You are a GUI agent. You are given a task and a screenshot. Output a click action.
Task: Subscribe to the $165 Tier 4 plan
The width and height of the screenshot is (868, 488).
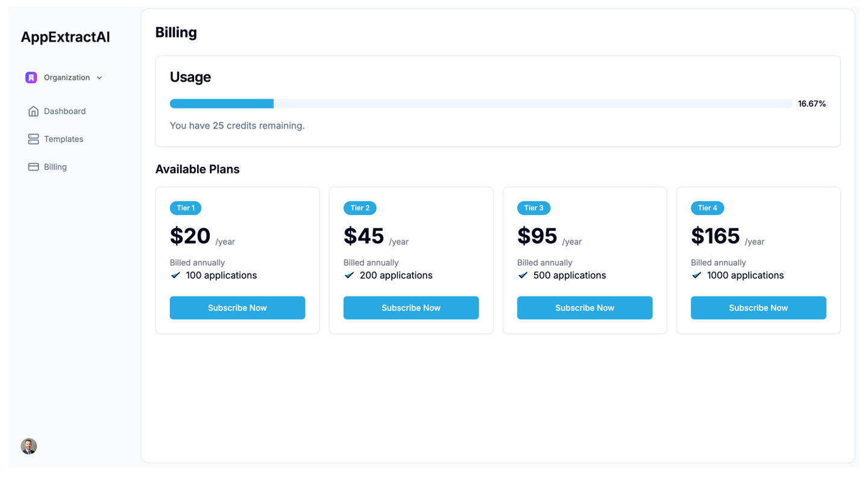758,308
